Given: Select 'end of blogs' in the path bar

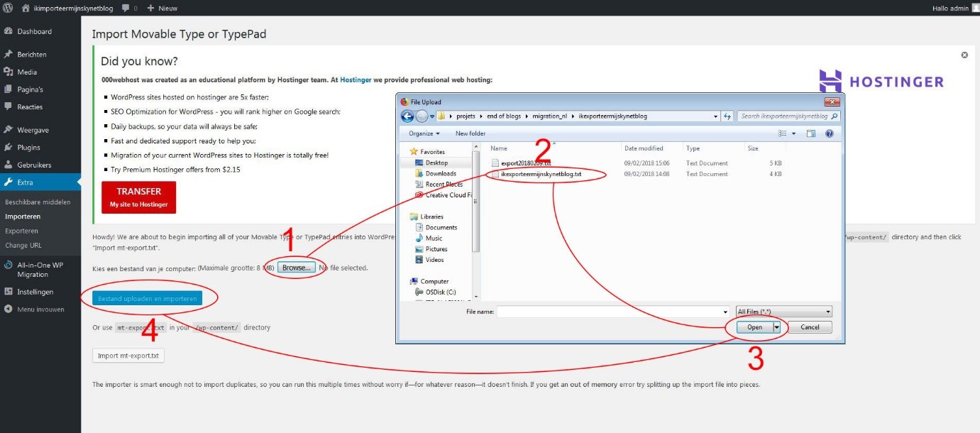Looking at the screenshot, I should [504, 116].
